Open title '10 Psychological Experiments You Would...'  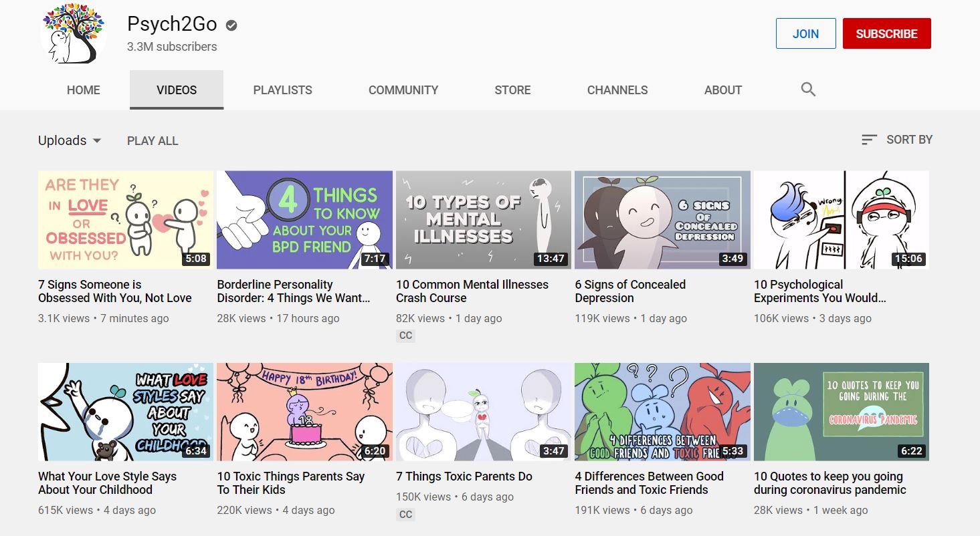820,291
